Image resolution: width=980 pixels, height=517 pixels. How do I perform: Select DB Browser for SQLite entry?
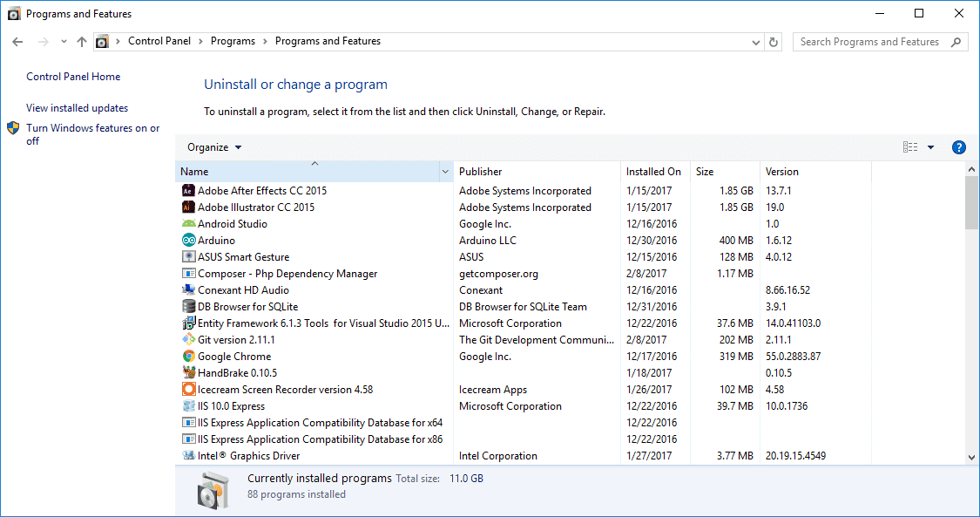(x=248, y=306)
